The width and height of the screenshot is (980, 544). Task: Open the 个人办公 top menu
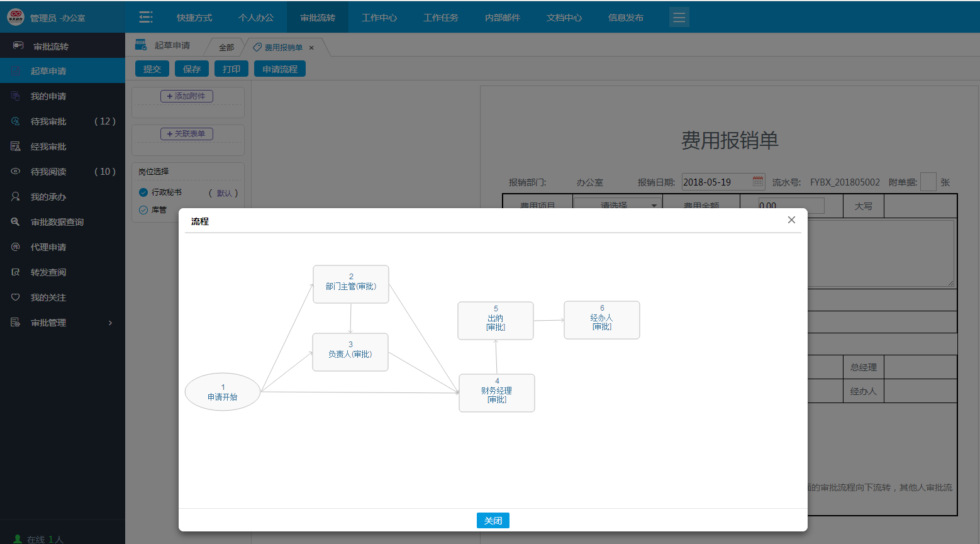point(256,18)
